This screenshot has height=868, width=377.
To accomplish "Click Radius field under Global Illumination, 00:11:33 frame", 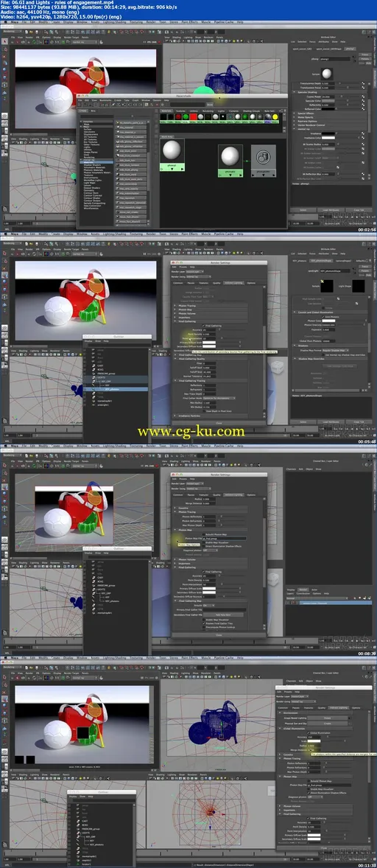I will click(314, 746).
